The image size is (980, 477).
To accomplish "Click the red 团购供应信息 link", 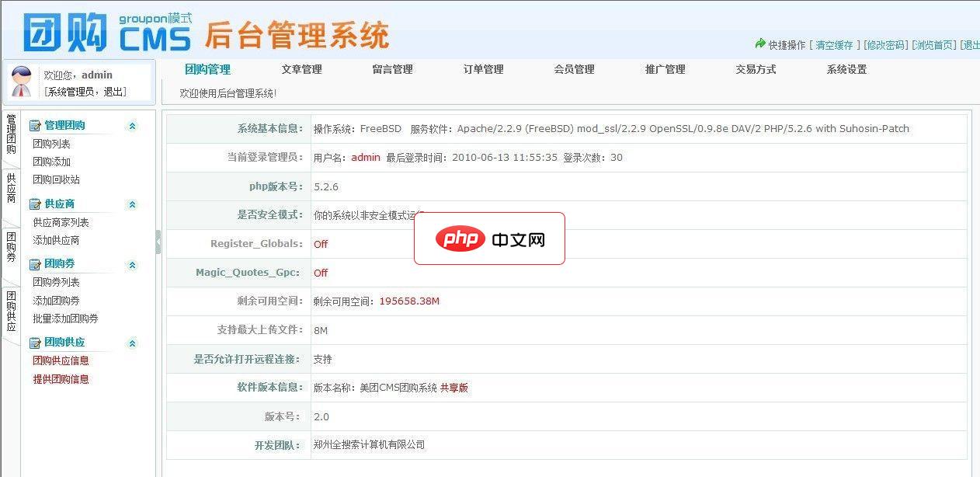I will [x=60, y=360].
